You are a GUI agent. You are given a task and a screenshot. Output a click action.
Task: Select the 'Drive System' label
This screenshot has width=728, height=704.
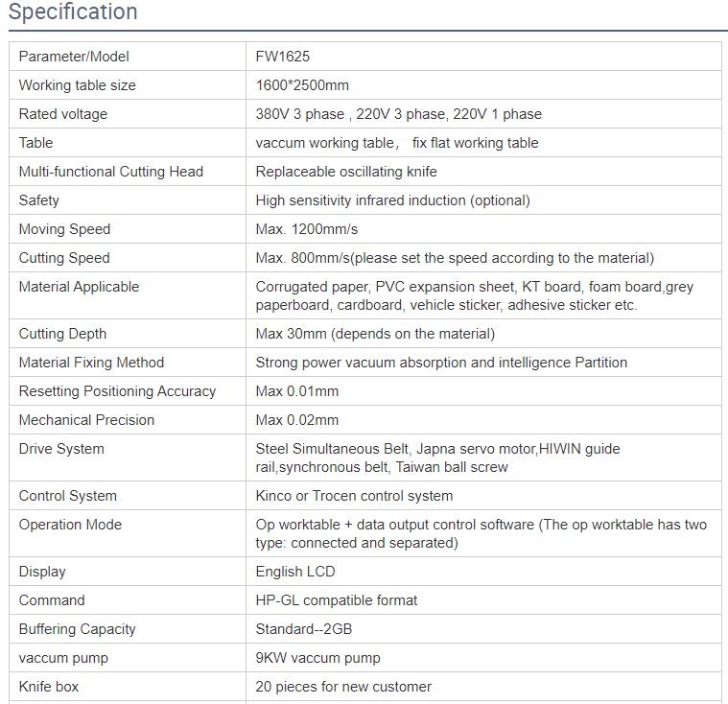click(61, 449)
